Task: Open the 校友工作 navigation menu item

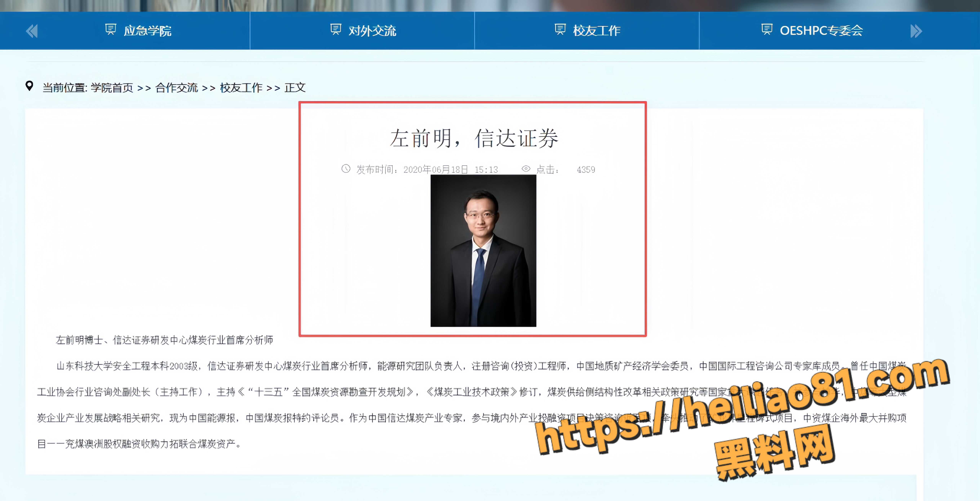Action: click(x=597, y=30)
